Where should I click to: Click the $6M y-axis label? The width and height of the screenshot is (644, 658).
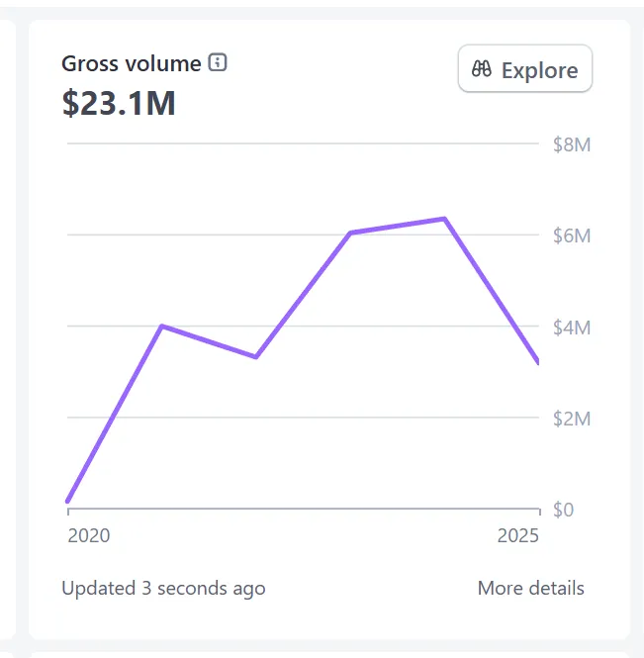(x=571, y=235)
